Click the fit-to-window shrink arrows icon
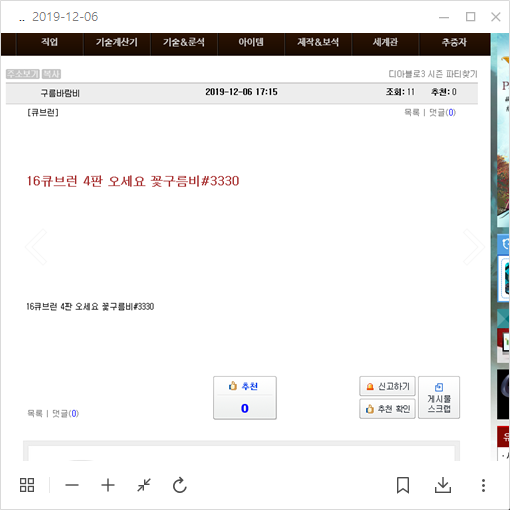Viewport: 510px width, 510px height. [144, 485]
